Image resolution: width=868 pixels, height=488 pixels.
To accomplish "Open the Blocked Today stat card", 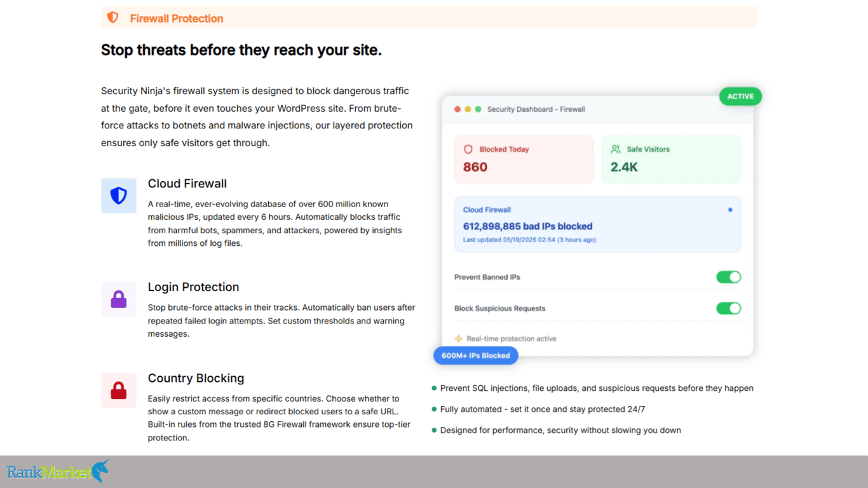I will [524, 159].
